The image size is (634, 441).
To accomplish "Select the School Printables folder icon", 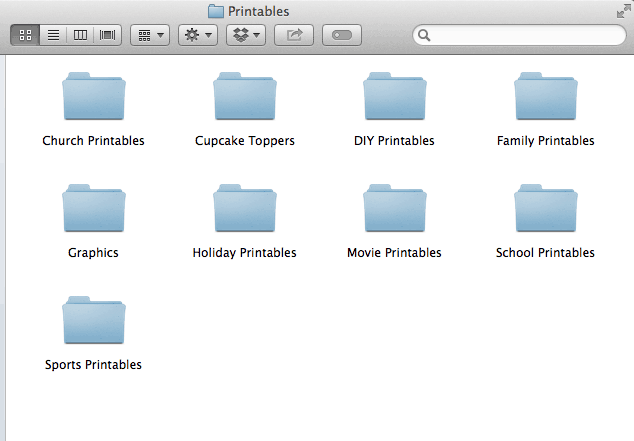I will (x=546, y=208).
